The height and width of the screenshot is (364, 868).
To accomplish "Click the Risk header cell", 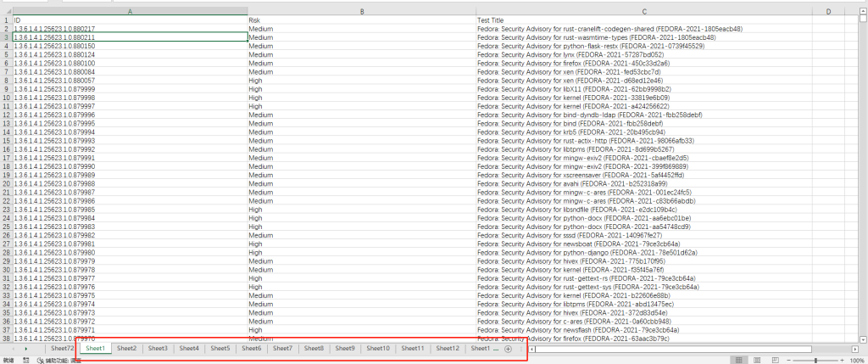I will 361,20.
